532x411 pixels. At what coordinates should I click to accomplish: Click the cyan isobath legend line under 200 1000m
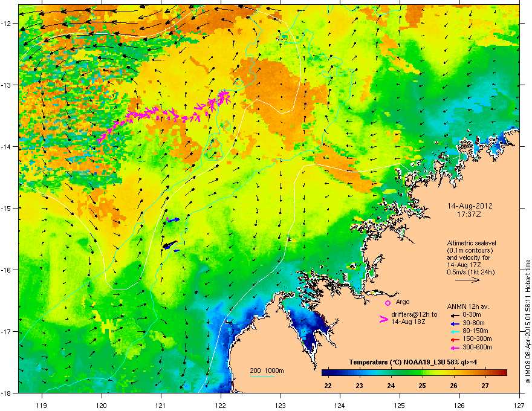tap(262, 376)
